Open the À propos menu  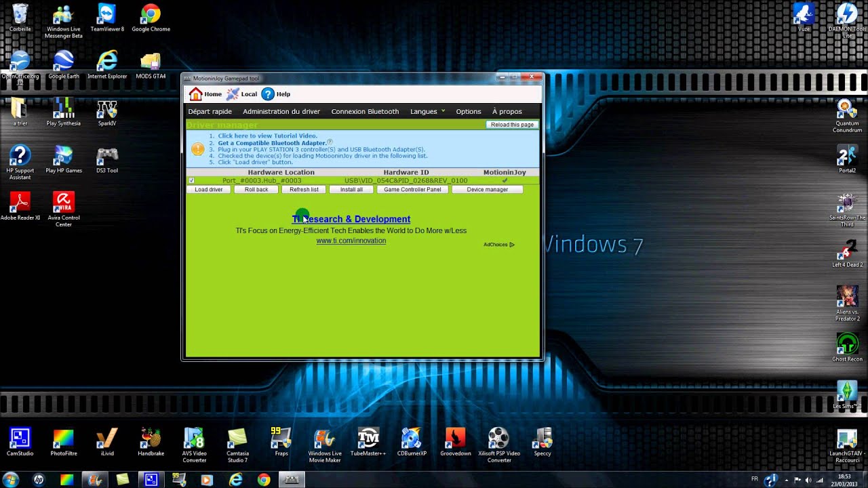pyautogui.click(x=507, y=111)
